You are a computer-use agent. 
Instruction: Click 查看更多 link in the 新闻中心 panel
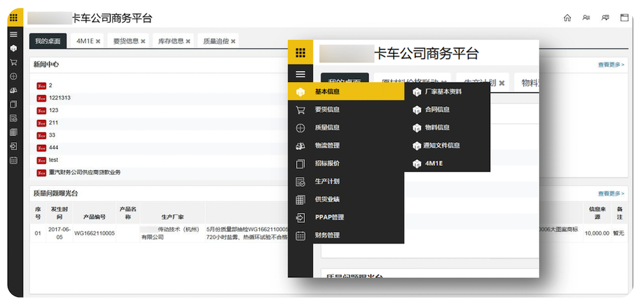pyautogui.click(x=611, y=65)
